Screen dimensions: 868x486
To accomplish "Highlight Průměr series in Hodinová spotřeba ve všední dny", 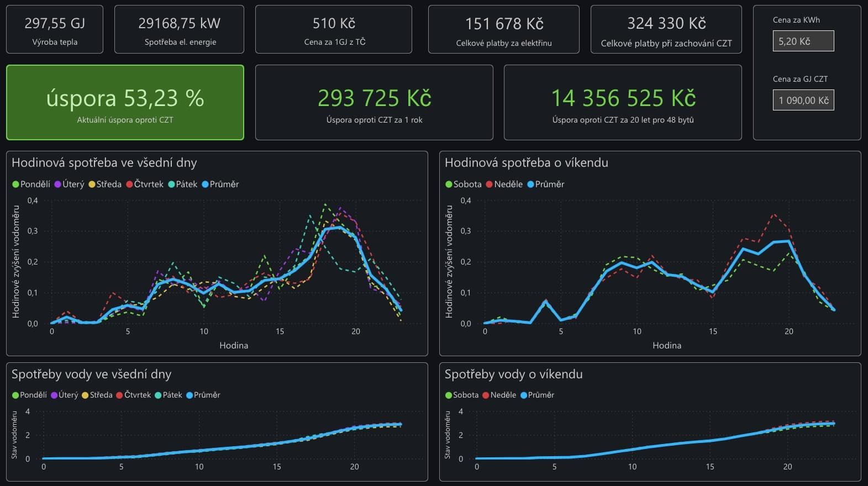I will tap(220, 184).
